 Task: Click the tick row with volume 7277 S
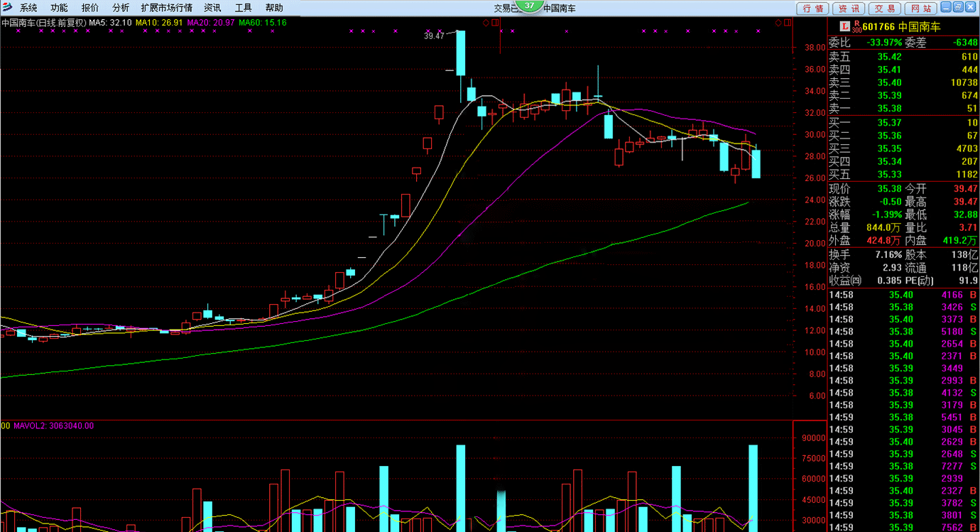903,466
